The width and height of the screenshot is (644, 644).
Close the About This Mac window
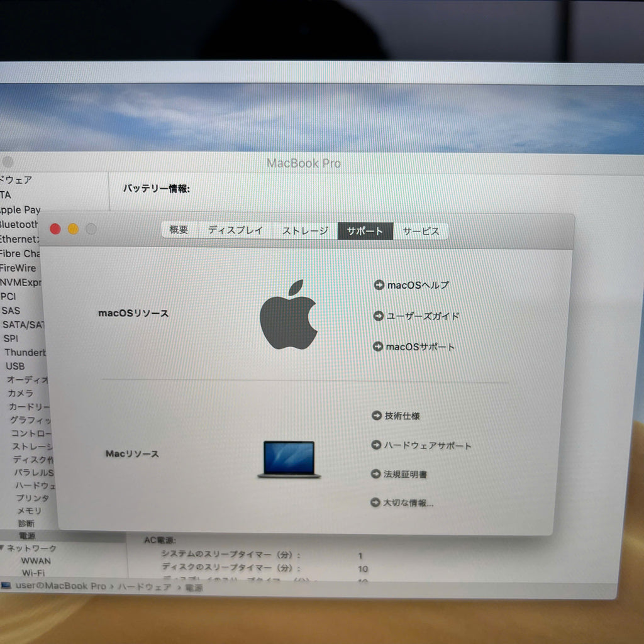(x=55, y=229)
